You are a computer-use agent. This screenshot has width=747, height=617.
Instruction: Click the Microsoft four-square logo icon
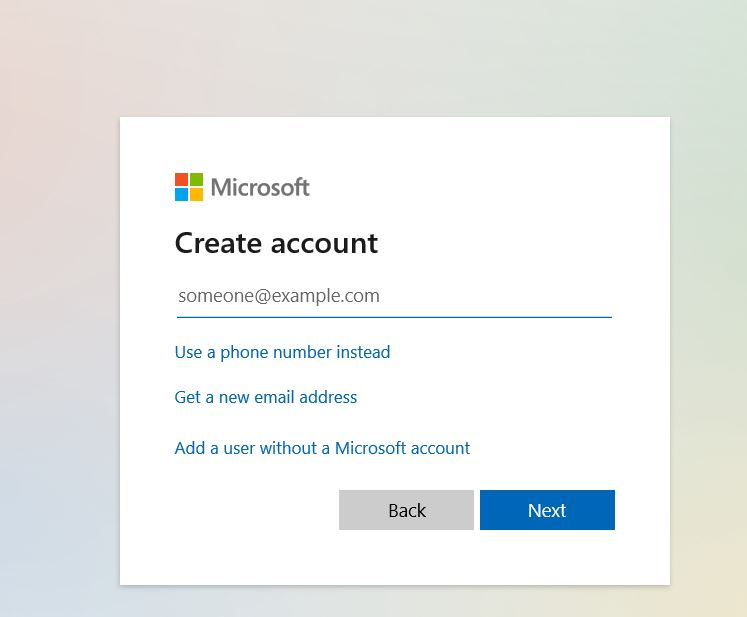pos(189,187)
